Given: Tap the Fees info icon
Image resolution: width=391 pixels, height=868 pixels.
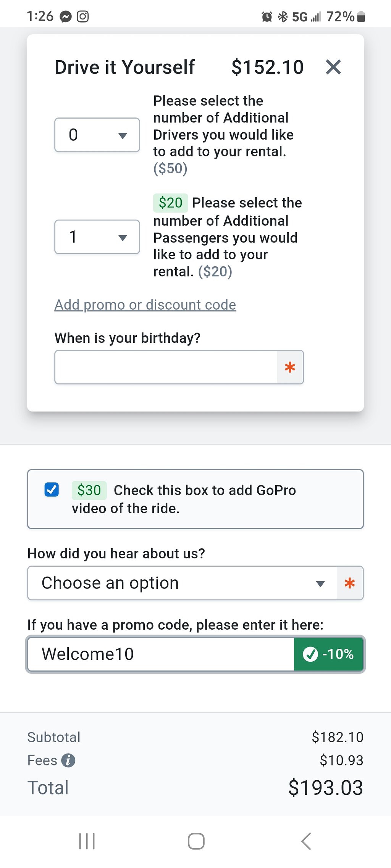Looking at the screenshot, I should (68, 760).
